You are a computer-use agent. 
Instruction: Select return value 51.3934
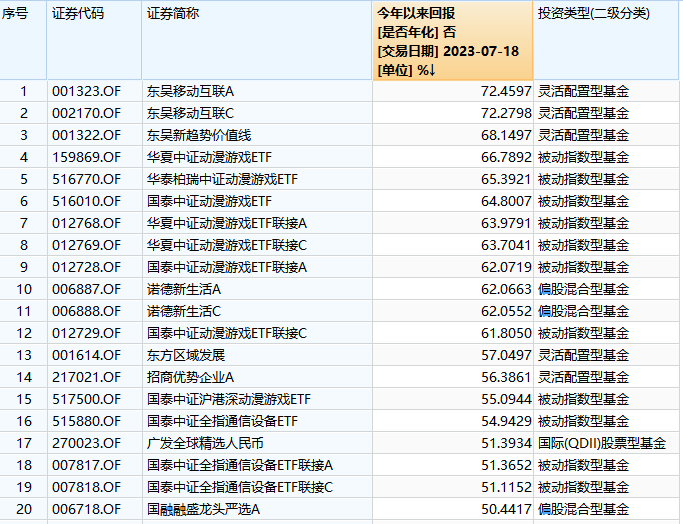pyautogui.click(x=506, y=443)
